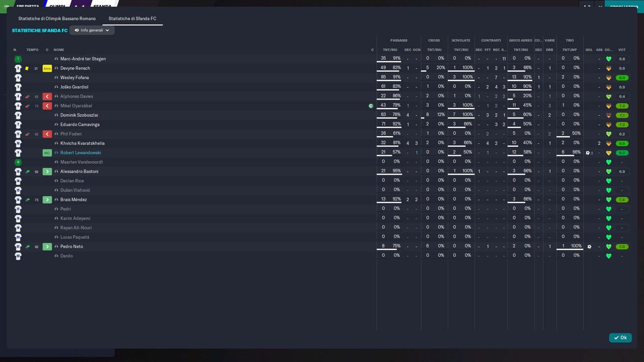Screen dimensions: 644x362
Task: Sort by the GOL column header
Action: (589, 50)
